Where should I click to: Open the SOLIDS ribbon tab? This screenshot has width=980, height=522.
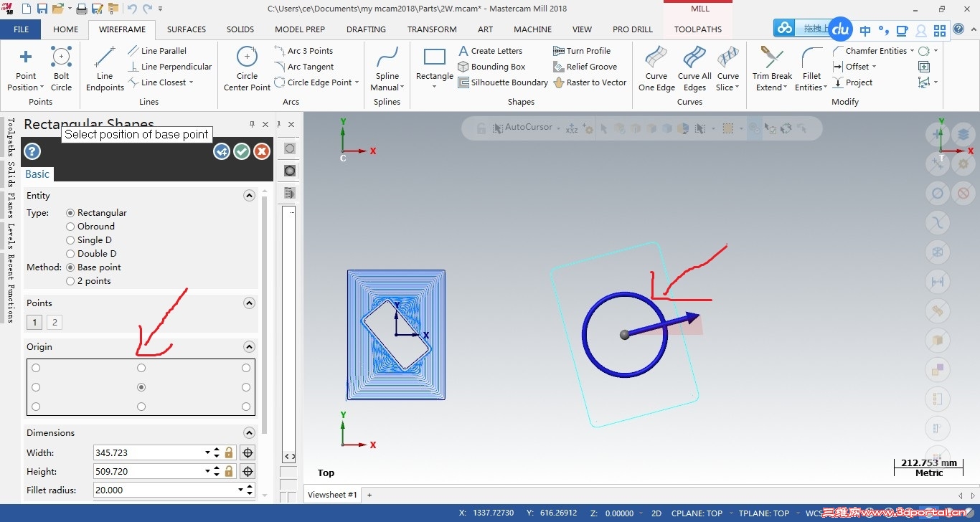tap(240, 29)
